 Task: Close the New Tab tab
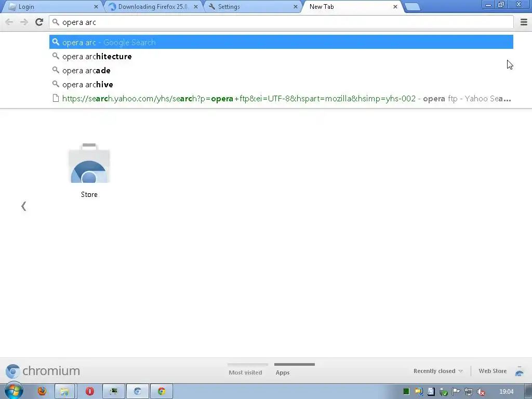point(395,7)
